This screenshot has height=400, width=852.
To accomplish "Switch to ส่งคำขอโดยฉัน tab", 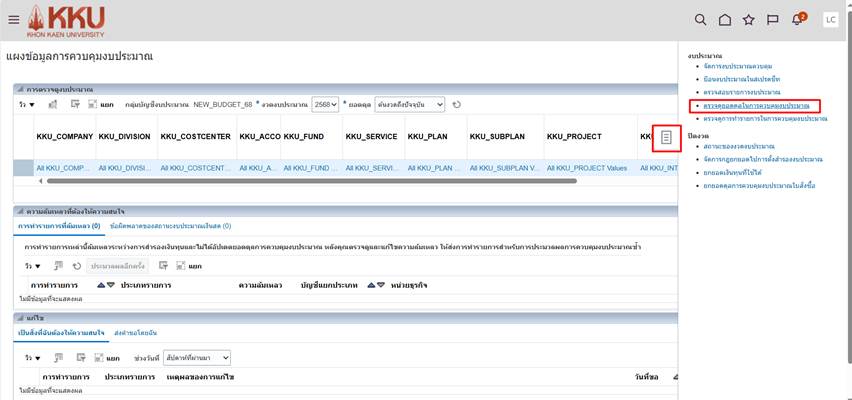I will pyautogui.click(x=136, y=332).
